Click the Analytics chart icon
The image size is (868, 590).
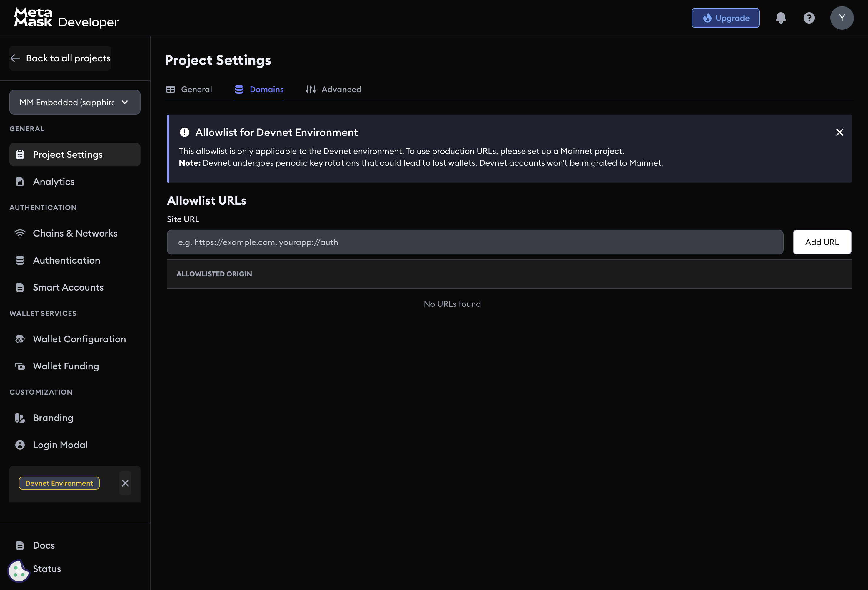click(x=20, y=182)
